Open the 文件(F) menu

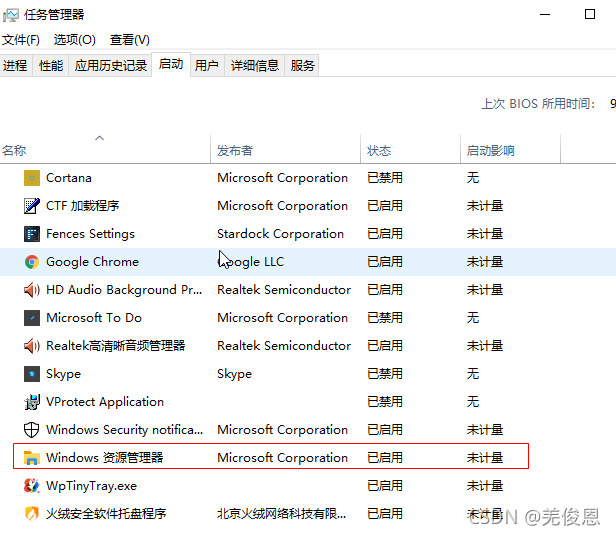21,40
